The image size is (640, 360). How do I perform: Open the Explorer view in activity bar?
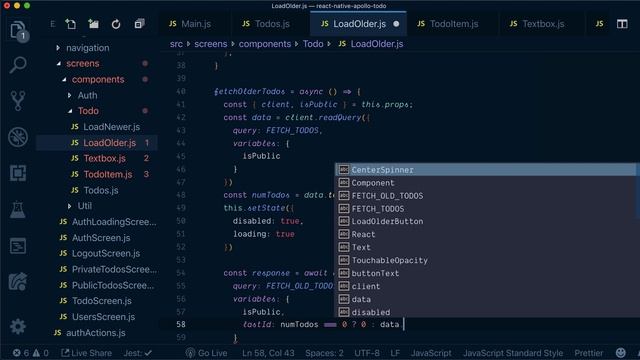pos(18,30)
